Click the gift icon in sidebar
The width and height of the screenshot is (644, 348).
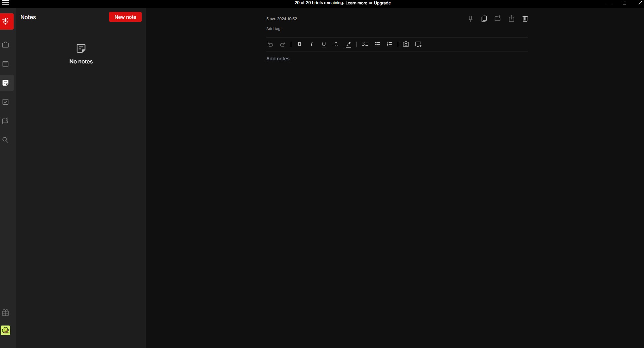[5, 313]
